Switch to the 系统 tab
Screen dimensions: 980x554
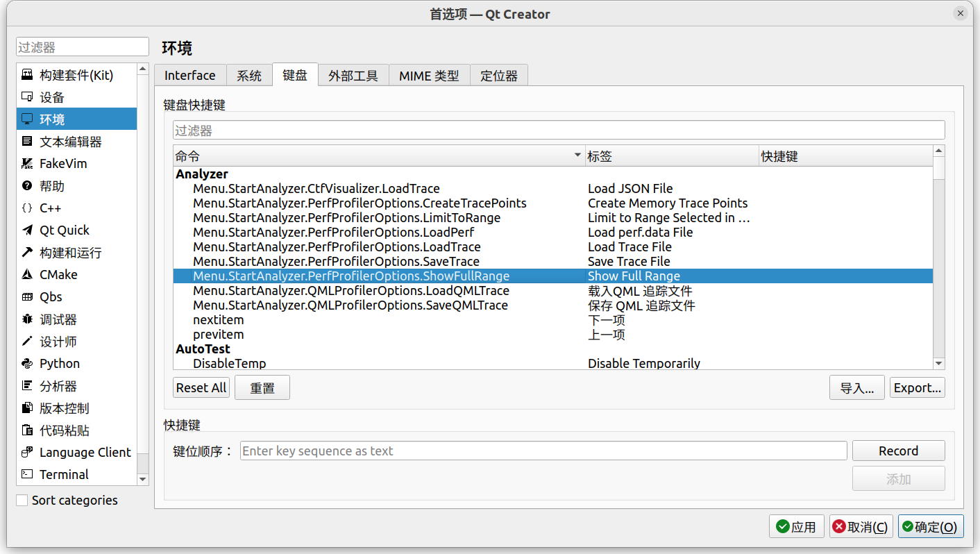click(249, 76)
